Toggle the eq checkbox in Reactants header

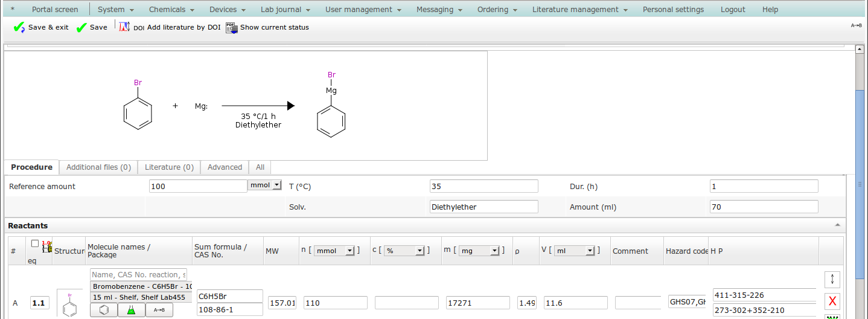coord(35,243)
